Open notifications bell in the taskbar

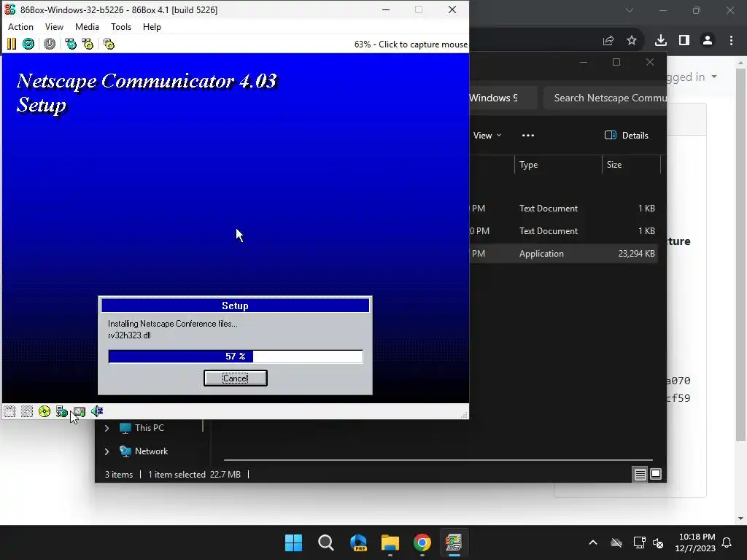pos(727,542)
